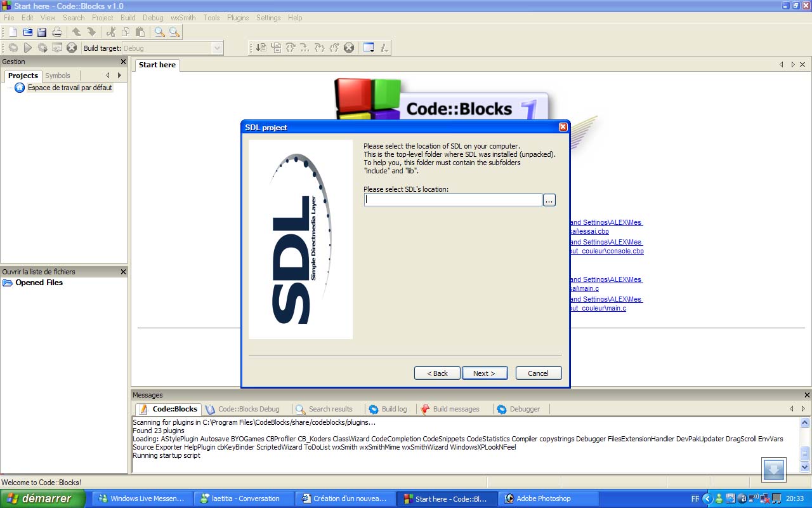
Task: Stop the debugger using the red X debug icon
Action: [x=348, y=47]
